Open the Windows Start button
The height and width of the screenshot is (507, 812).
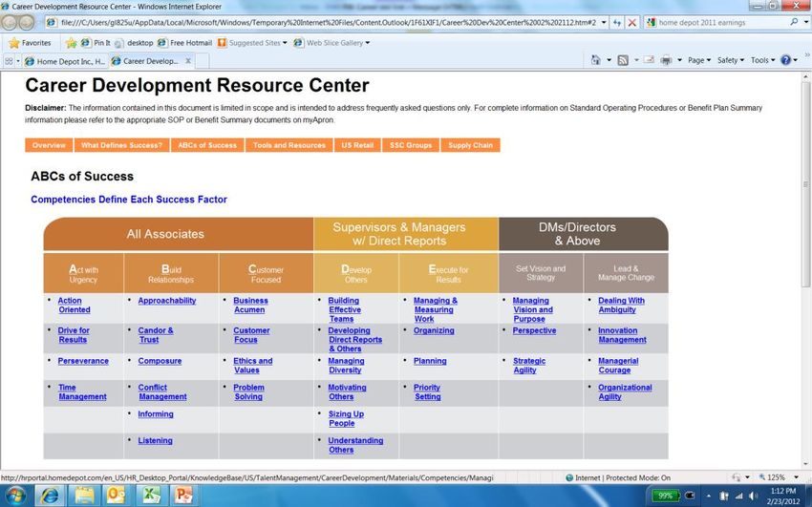tap(16, 496)
